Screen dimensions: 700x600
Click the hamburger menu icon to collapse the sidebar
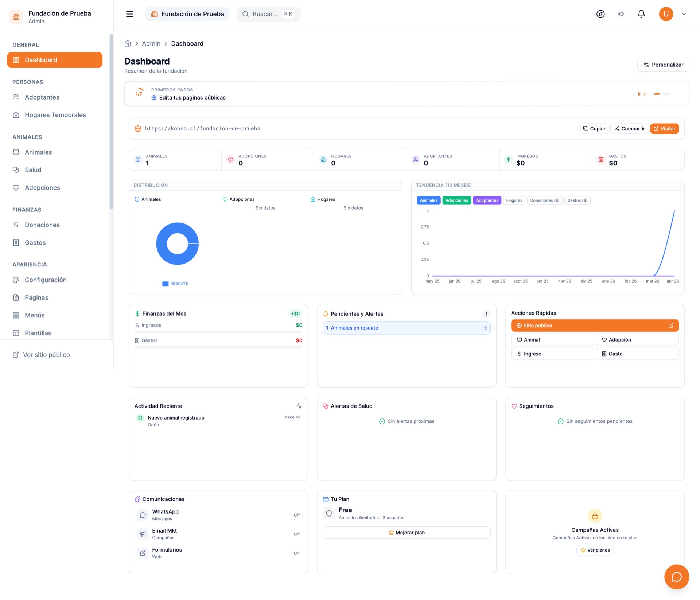pos(129,14)
